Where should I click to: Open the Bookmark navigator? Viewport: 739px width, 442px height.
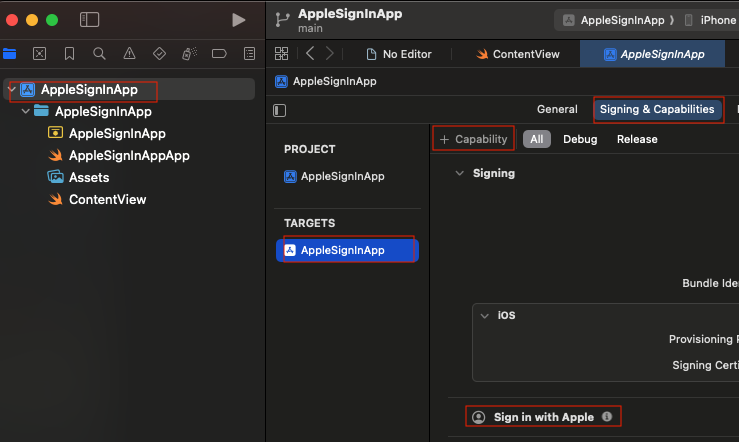[69, 54]
